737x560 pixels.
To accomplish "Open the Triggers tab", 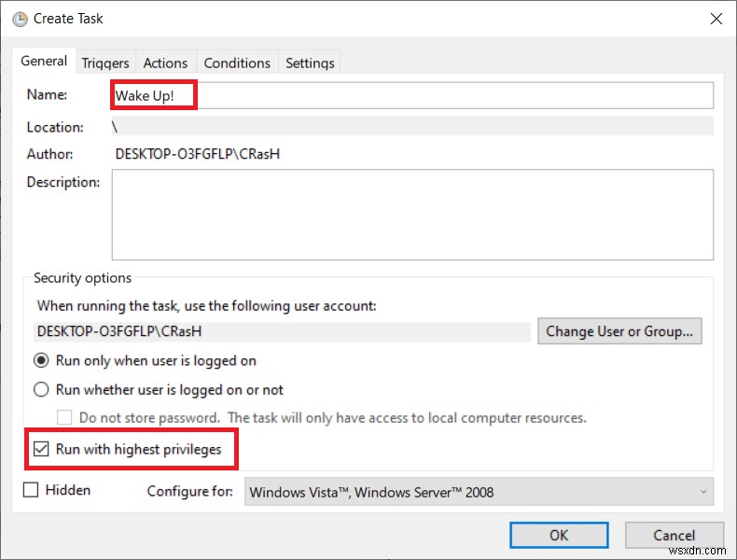I will tap(105, 63).
